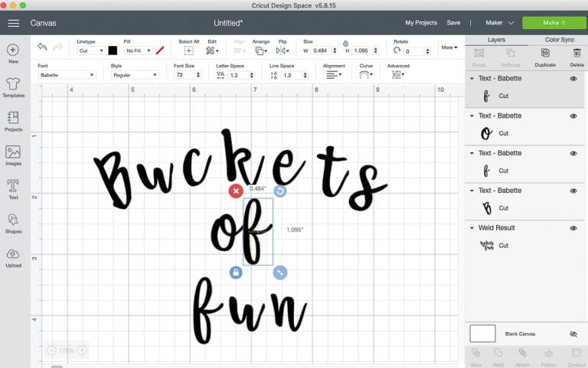The height and width of the screenshot is (368, 588).
Task: Hide the second Text - Babette 'f' layer
Action: point(573,153)
